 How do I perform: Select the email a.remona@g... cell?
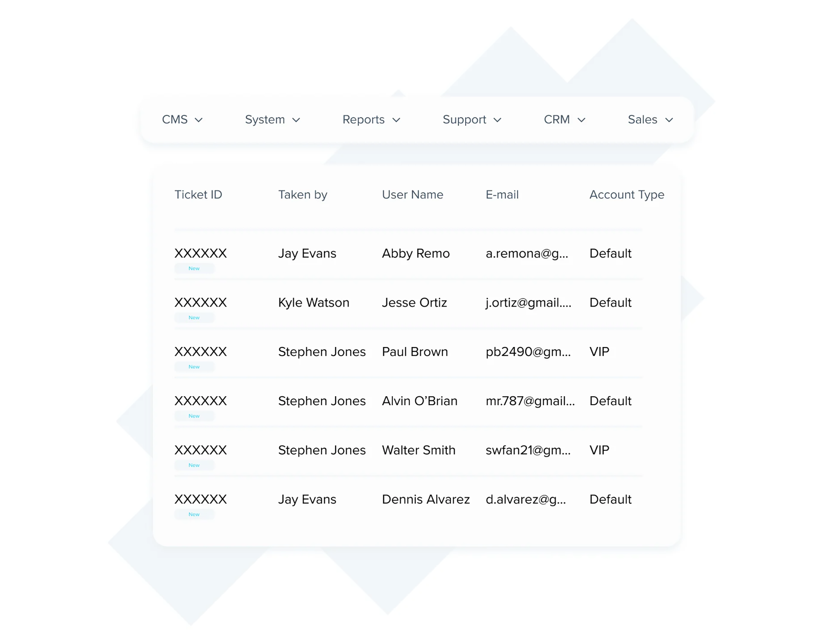(x=527, y=254)
